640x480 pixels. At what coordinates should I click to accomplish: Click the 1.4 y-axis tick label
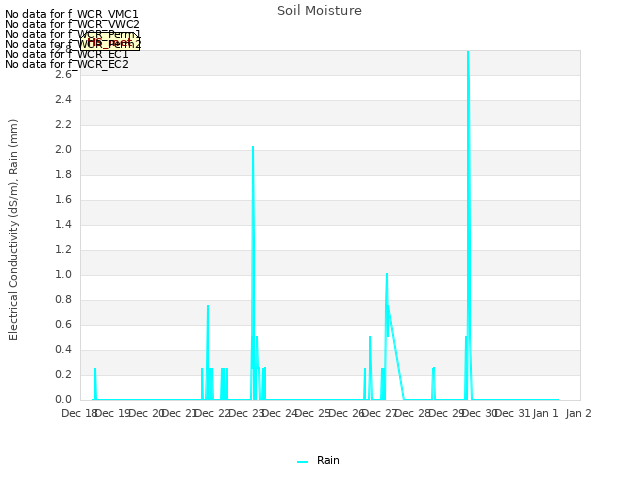click(63, 224)
